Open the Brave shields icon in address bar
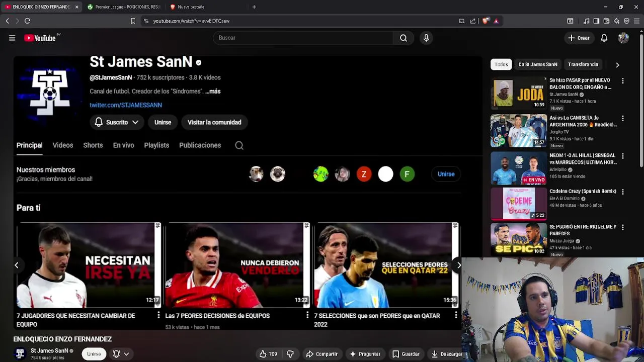This screenshot has height=362, width=644. point(486,21)
